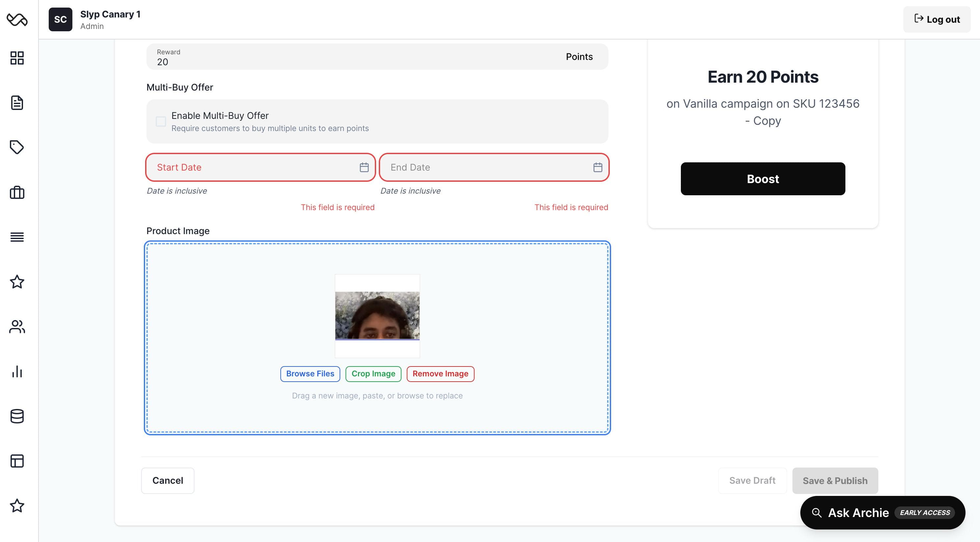Click 'This field is required' under Start Date
Viewport: 980px width, 542px height.
[x=337, y=207]
